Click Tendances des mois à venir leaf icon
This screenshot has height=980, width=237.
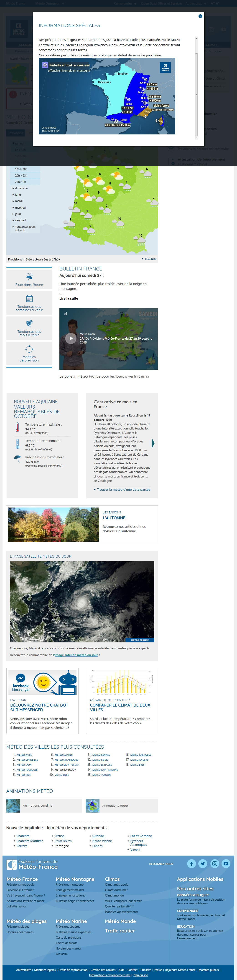point(29,323)
